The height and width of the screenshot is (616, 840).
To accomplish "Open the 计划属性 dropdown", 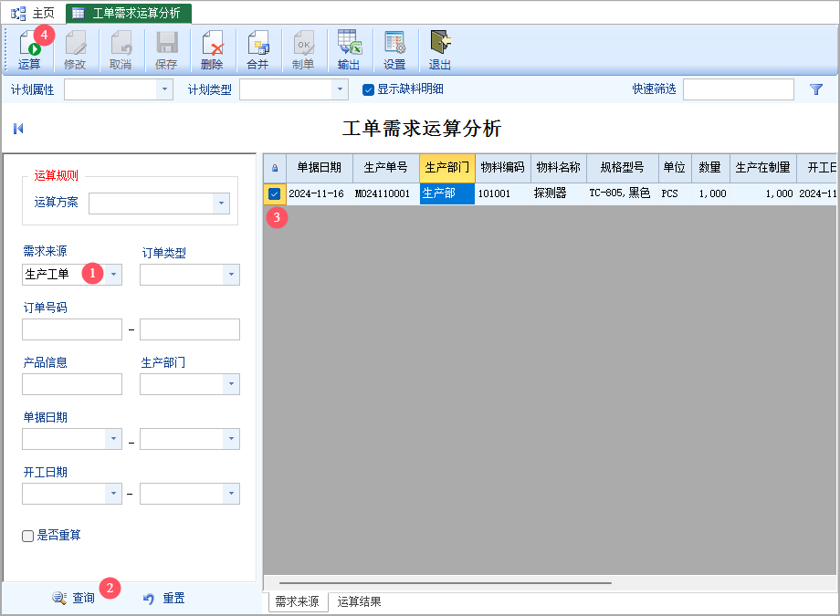I will tap(164, 89).
